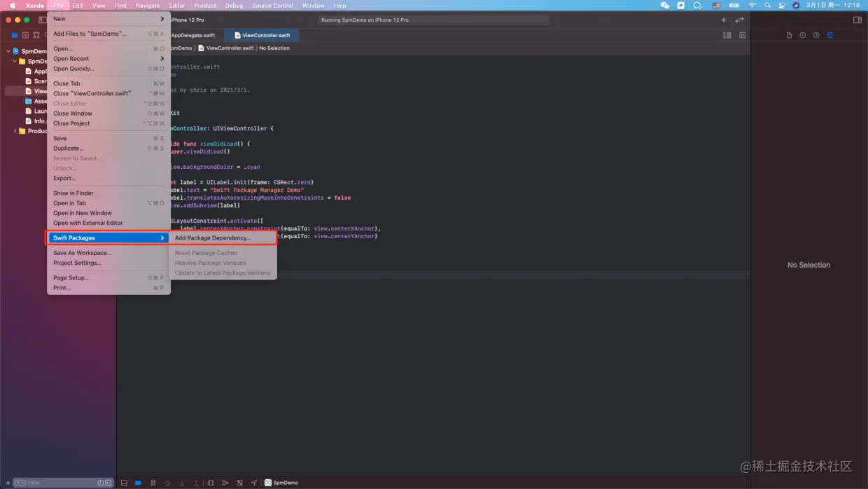The image size is (868, 489).
Task: Open the Product menu
Action: 205,6
